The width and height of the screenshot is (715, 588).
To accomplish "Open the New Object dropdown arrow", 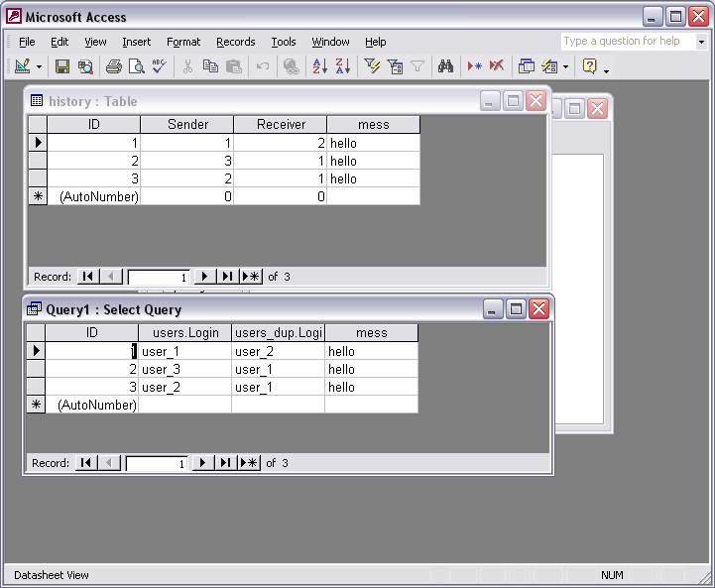I will click(x=565, y=66).
